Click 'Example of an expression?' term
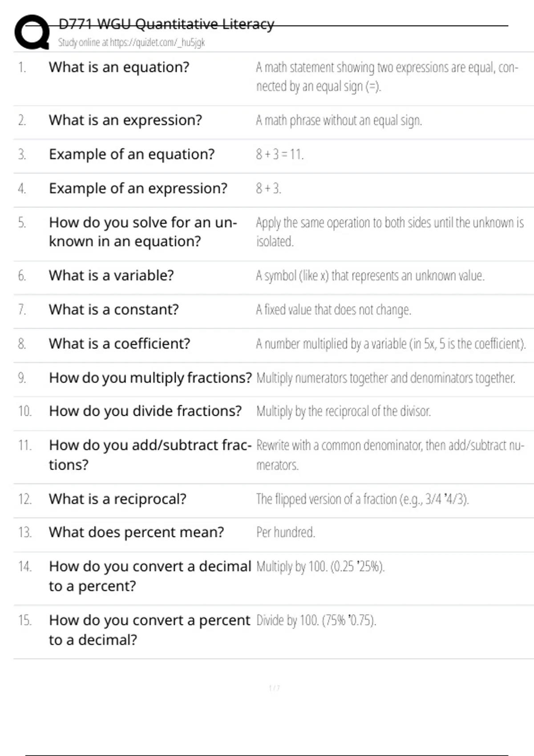The height and width of the screenshot is (756, 534). point(138,189)
